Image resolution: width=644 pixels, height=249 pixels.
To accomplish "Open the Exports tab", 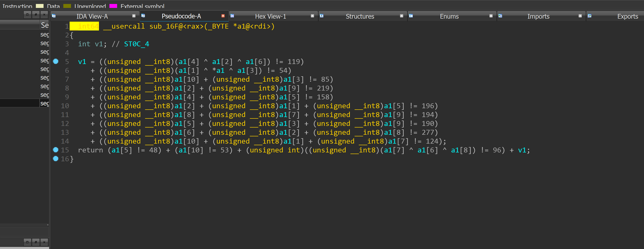I will click(627, 16).
